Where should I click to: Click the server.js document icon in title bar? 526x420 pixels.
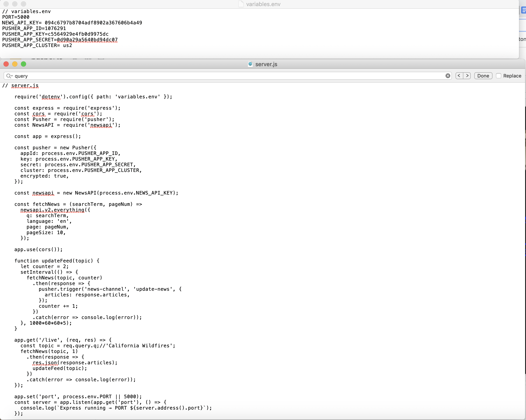pos(250,64)
